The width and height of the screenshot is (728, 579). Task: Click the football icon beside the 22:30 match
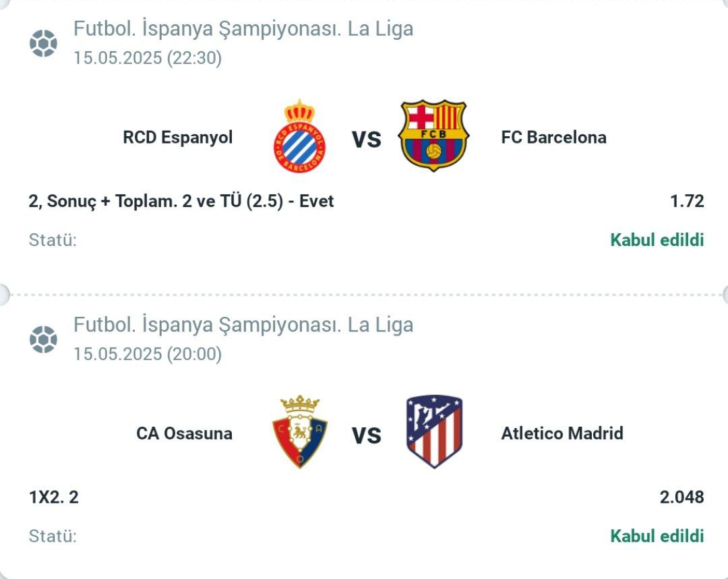(x=43, y=43)
